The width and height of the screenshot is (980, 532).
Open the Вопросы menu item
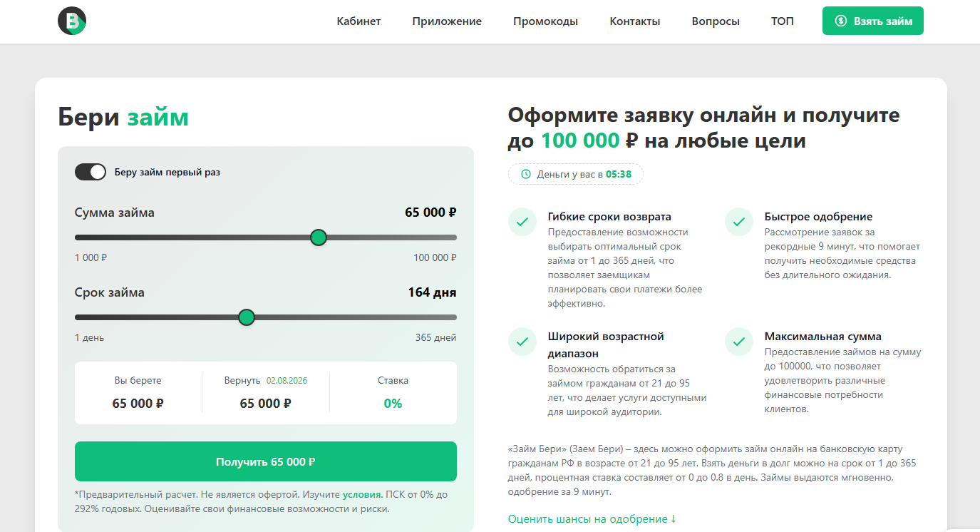[x=716, y=21]
